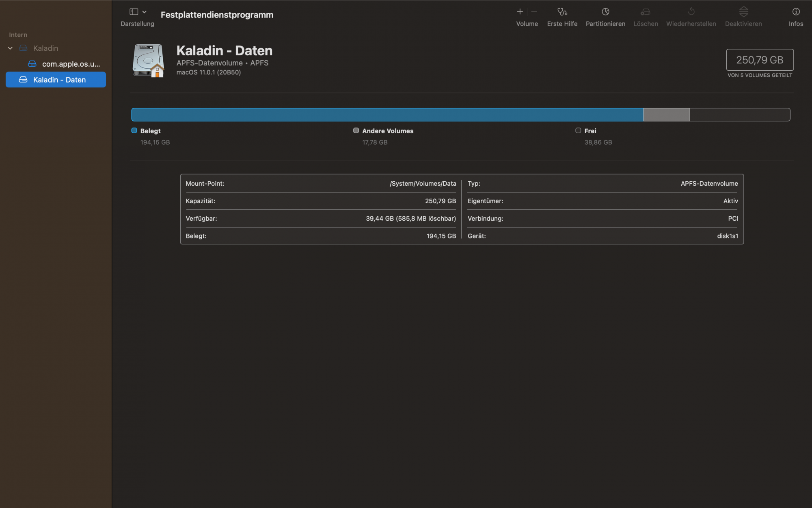The image size is (812, 508).
Task: Click the blue used segment of storage bar
Action: pyautogui.click(x=387, y=115)
